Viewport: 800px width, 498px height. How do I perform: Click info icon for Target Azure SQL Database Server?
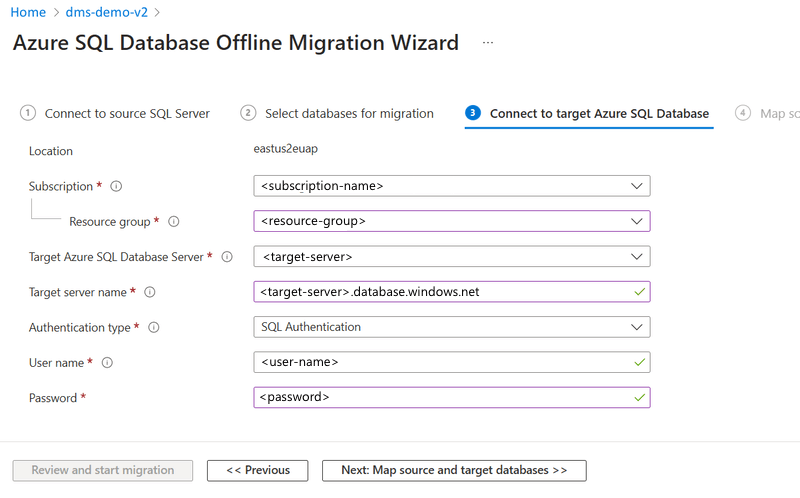(x=227, y=257)
